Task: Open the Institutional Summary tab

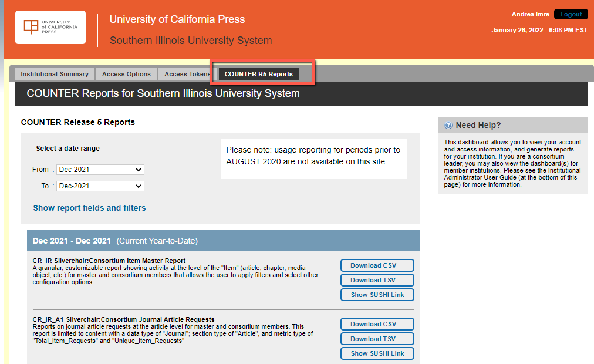Action: 55,74
